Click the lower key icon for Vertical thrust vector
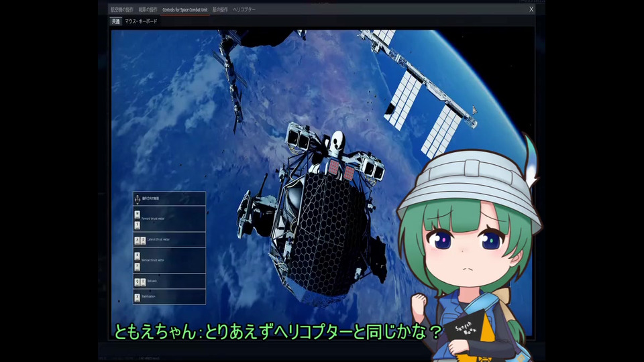 [137, 267]
